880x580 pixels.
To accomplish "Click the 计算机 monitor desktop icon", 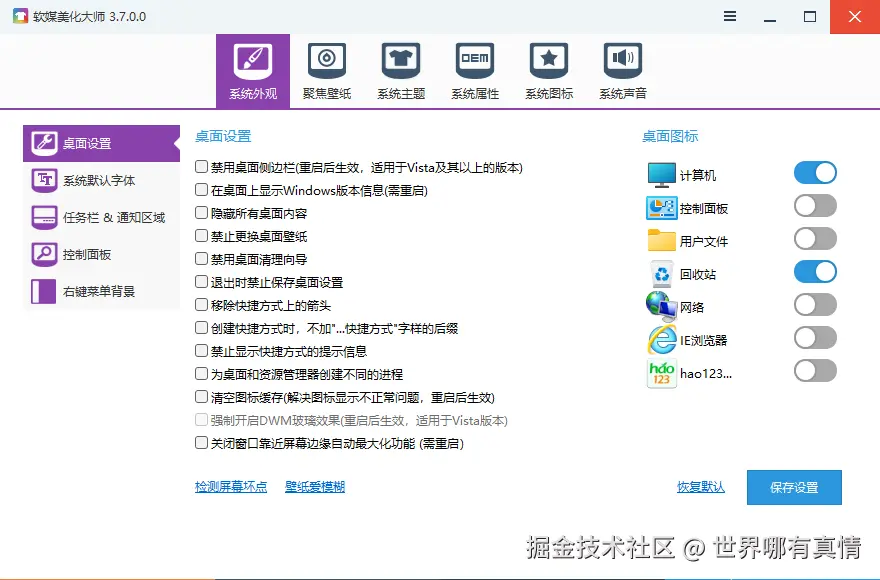I will coord(662,175).
